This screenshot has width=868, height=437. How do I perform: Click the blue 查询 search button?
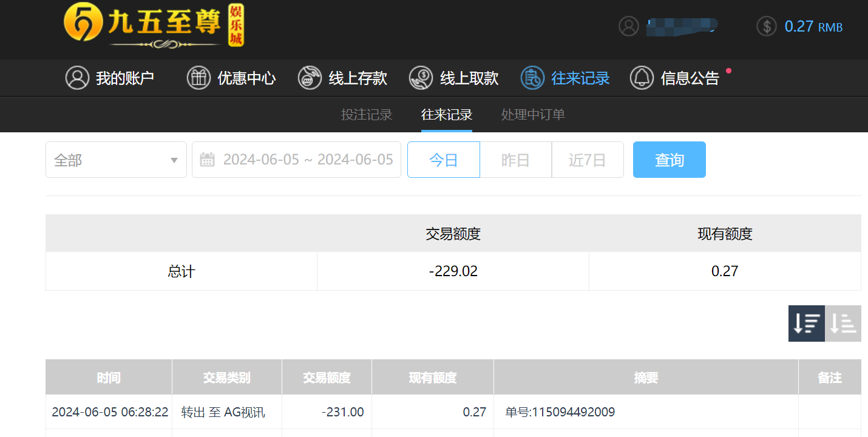pos(669,159)
